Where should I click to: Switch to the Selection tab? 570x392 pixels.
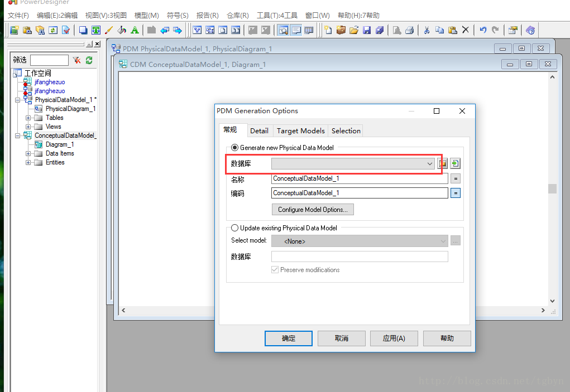click(x=346, y=130)
